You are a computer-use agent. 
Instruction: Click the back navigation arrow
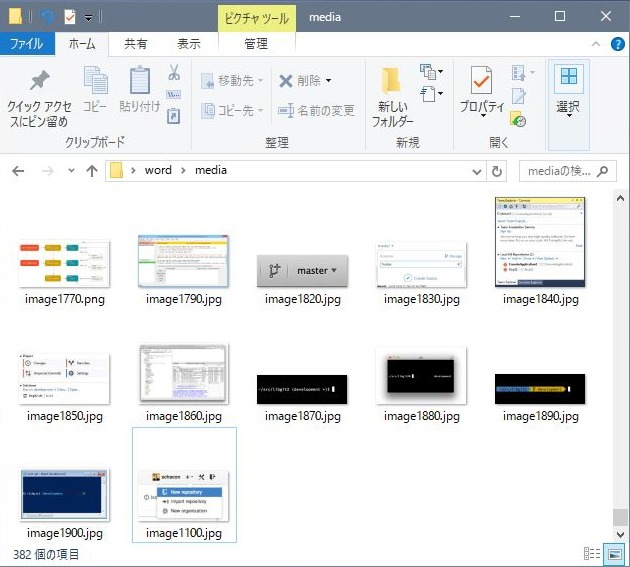(18, 171)
